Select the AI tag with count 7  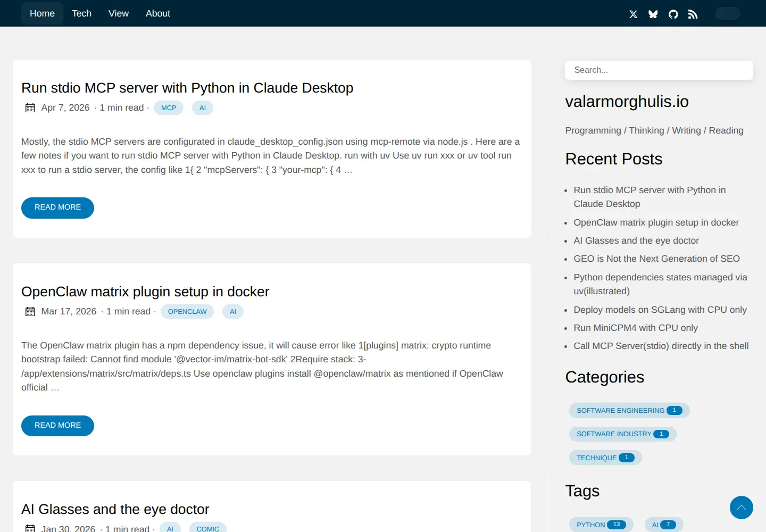tap(664, 525)
